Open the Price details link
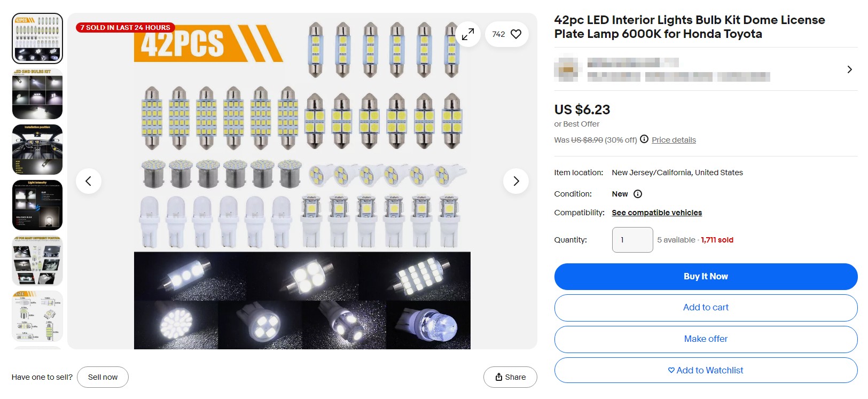 tap(674, 139)
